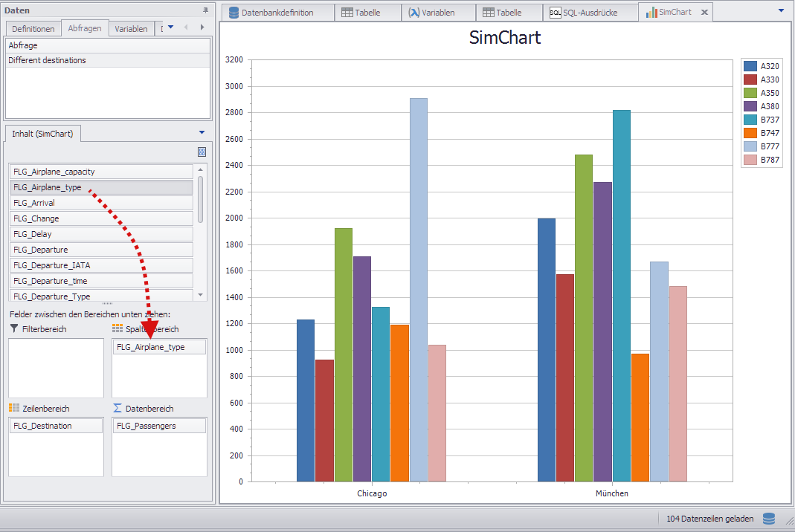The height and width of the screenshot is (532, 795).
Task: Click the Filterbereich funnel icon
Action: click(14, 328)
